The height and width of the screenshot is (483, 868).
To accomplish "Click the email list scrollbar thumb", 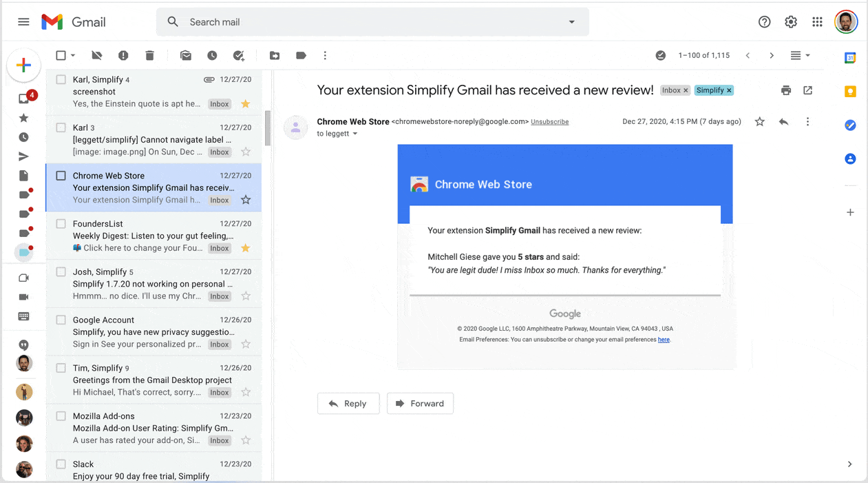I will pos(268,129).
